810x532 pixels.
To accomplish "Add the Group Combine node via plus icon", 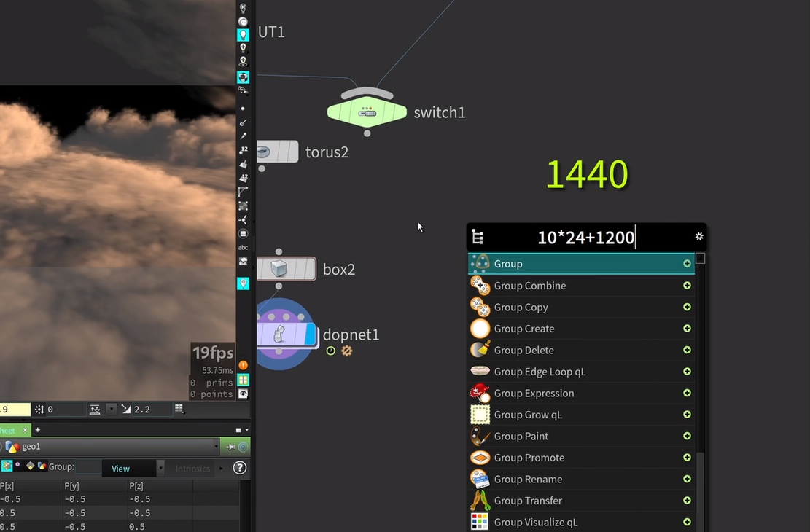I will click(x=687, y=286).
